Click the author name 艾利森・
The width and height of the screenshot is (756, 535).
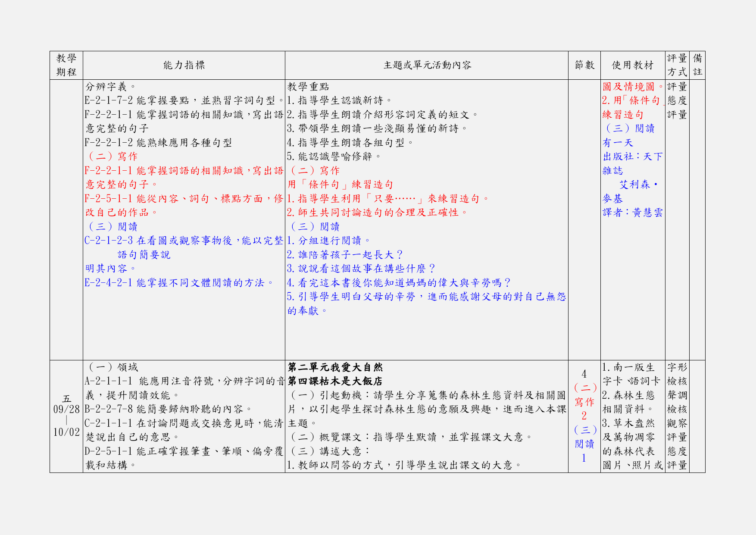click(639, 185)
